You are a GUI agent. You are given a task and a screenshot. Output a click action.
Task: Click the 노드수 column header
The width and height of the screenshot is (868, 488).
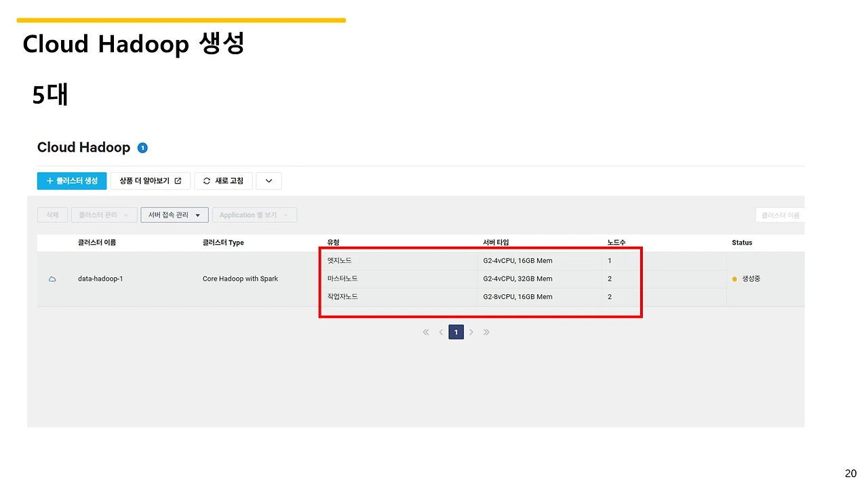click(616, 243)
